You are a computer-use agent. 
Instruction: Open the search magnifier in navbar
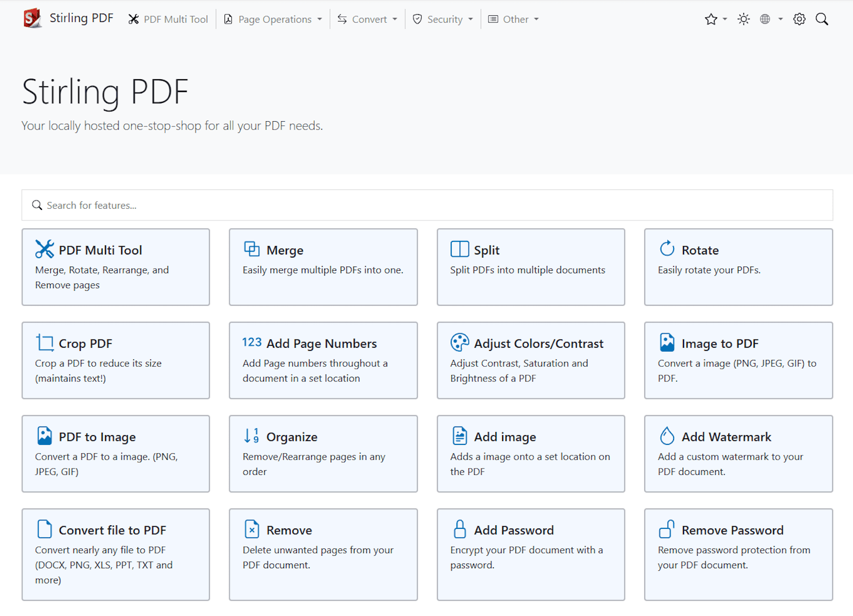pyautogui.click(x=822, y=19)
